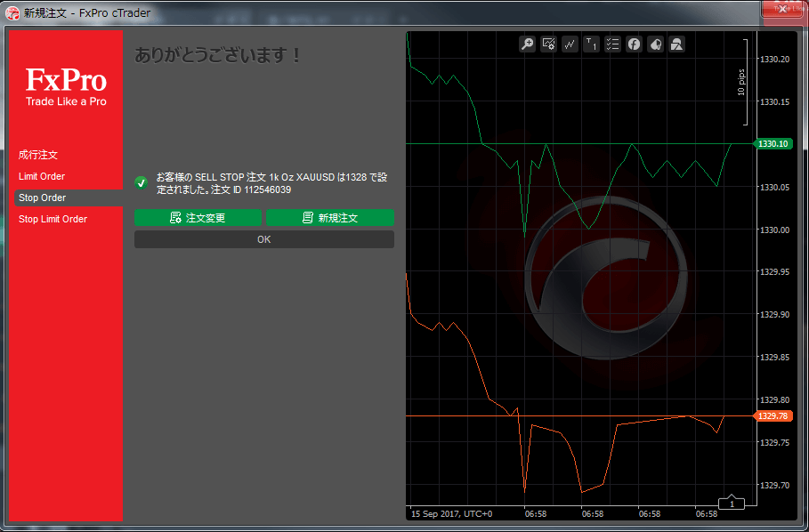
Task: Click the green 1330.10 ask price label
Action: pyautogui.click(x=773, y=144)
